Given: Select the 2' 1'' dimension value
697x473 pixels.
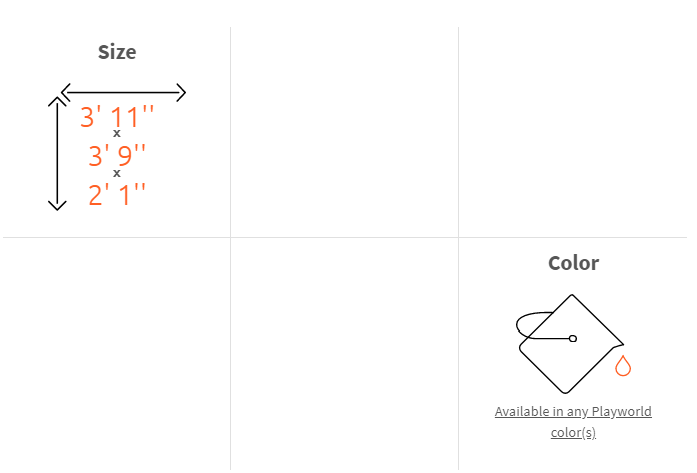Looking at the screenshot, I should (x=117, y=195).
